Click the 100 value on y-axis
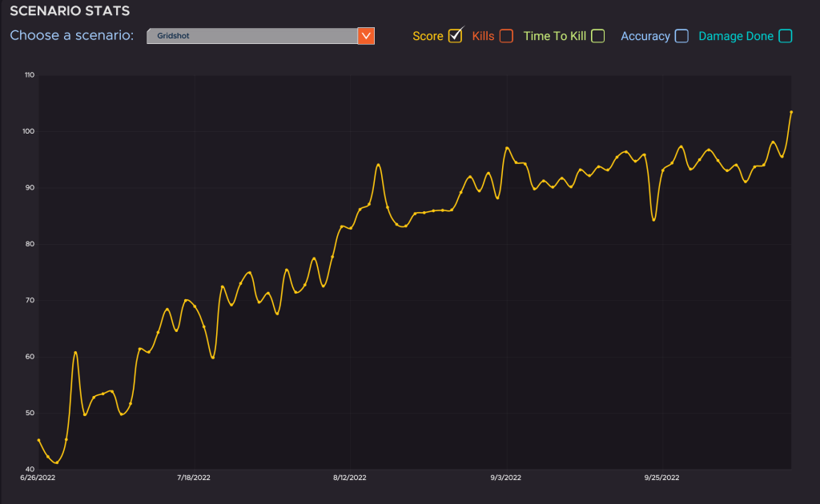This screenshot has height=504, width=820. (x=30, y=131)
